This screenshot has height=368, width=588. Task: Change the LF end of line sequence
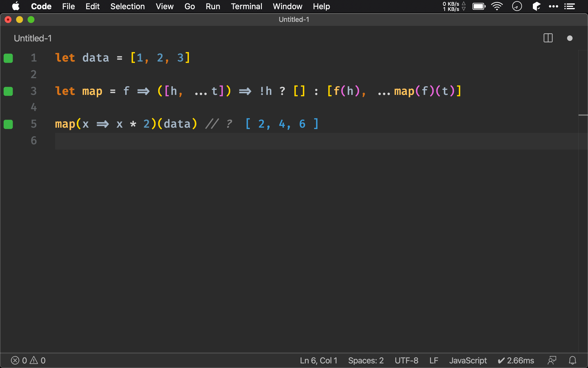pos(434,360)
